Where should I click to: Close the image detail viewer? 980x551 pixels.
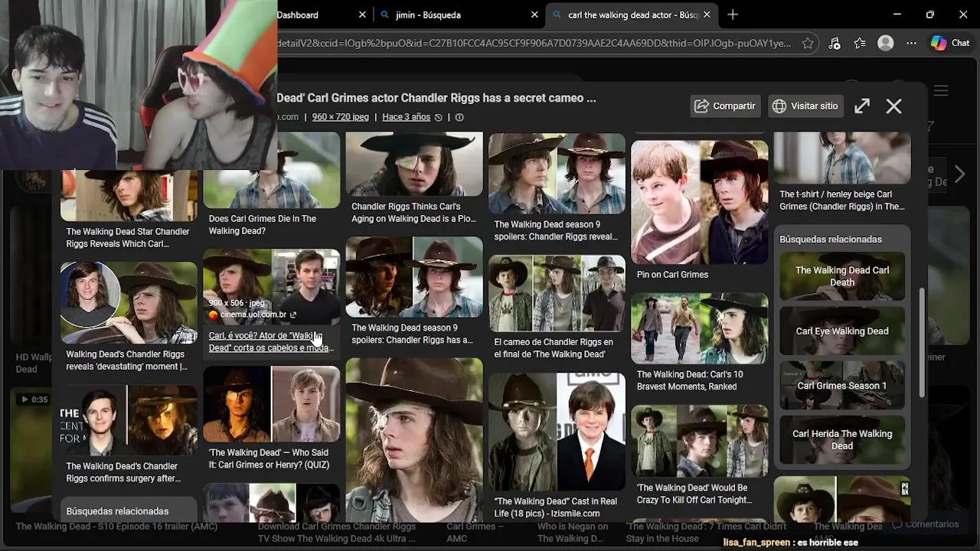893,106
